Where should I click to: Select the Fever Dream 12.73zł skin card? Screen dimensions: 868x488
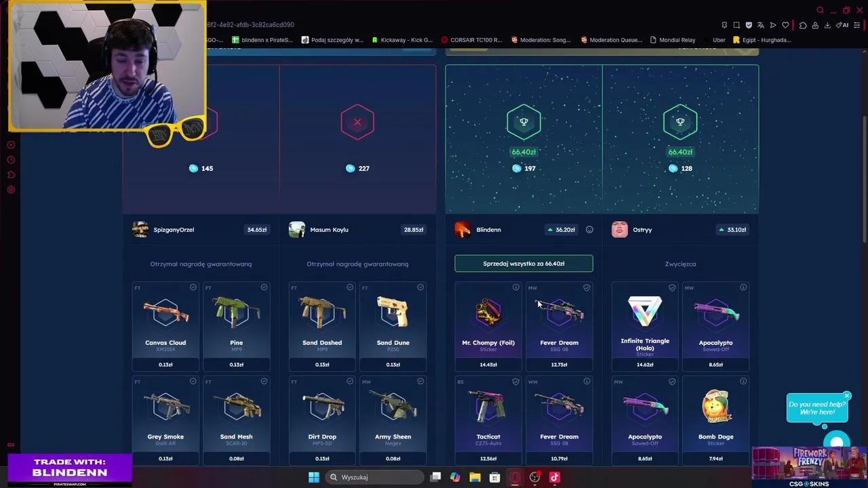pos(559,326)
